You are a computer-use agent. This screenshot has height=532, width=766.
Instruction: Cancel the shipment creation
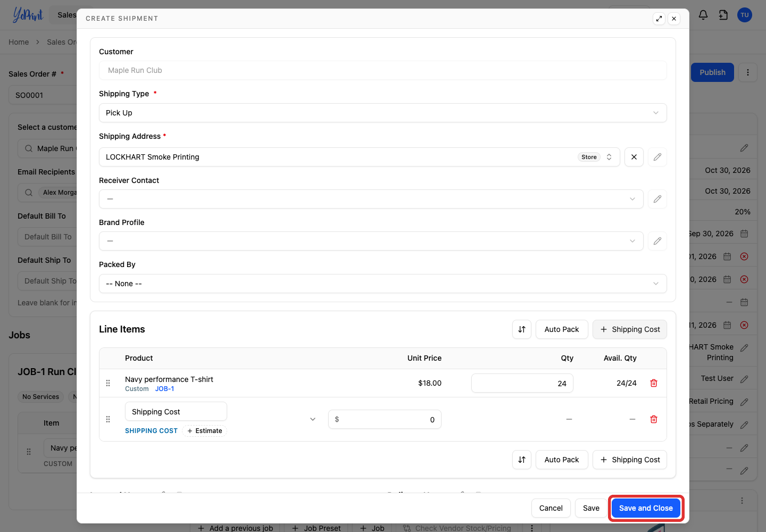click(x=551, y=508)
